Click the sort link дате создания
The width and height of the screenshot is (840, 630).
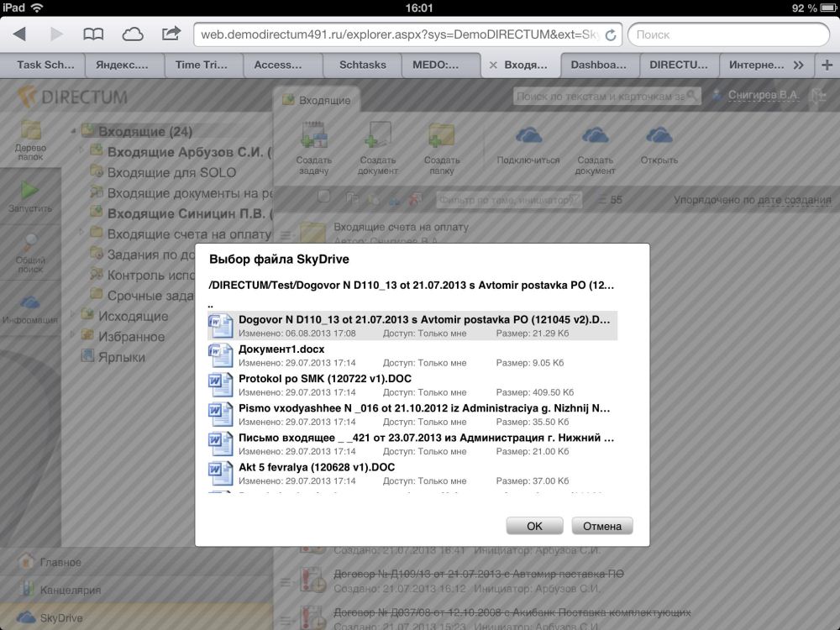[795, 200]
